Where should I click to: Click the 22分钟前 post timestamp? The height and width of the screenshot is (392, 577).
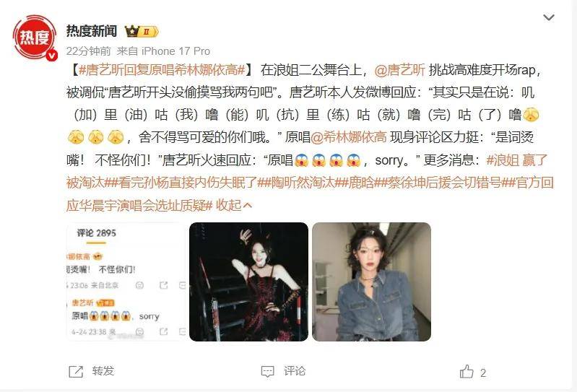tap(88, 51)
